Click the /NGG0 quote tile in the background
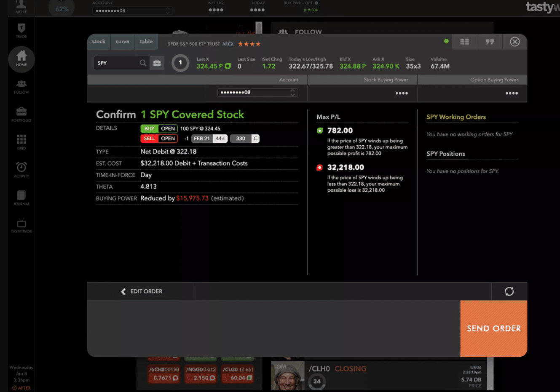Viewport: 560px width, 392px height. tap(201, 374)
